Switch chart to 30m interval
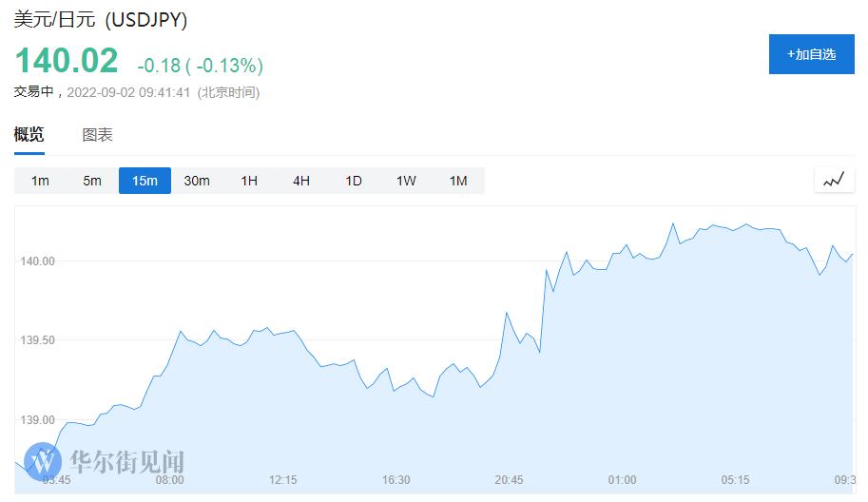868x502 pixels. pyautogui.click(x=197, y=181)
